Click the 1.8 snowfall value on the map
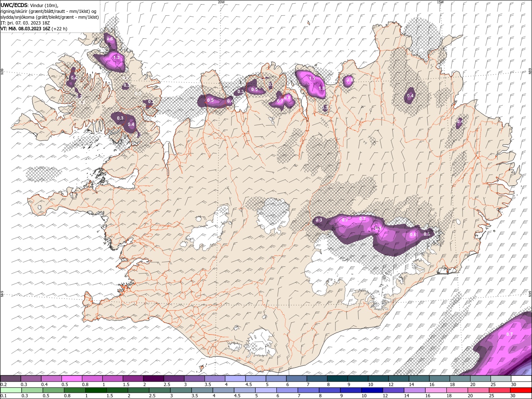Screen dimensions: 532x399 [x=321, y=88]
